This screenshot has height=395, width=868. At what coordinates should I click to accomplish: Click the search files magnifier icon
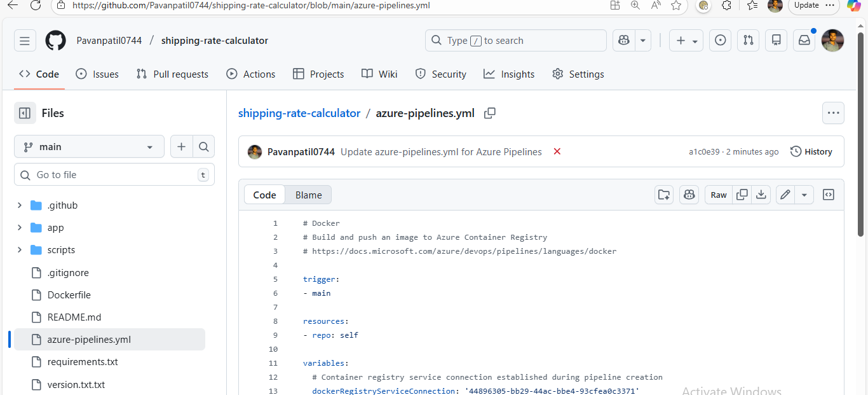pyautogui.click(x=203, y=147)
